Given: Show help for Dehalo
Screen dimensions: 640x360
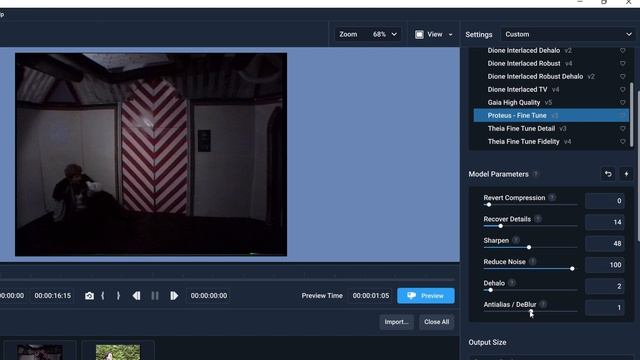Looking at the screenshot, I should (512, 283).
